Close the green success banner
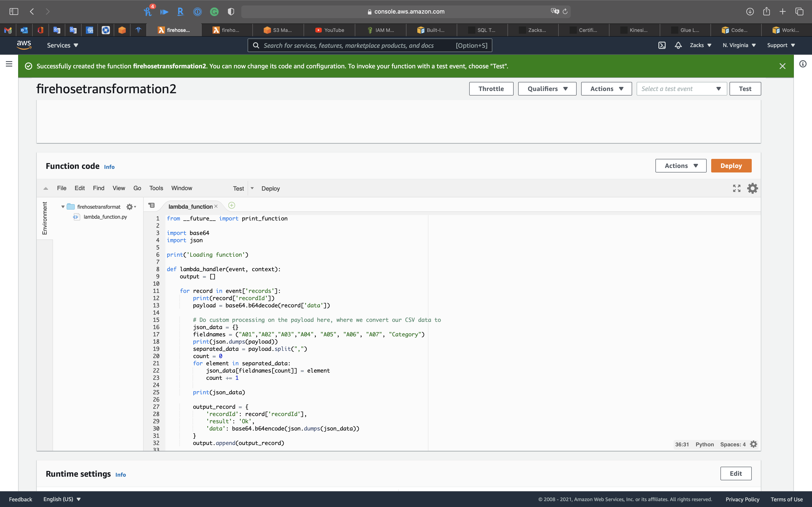Viewport: 812px width, 507px height. point(782,66)
